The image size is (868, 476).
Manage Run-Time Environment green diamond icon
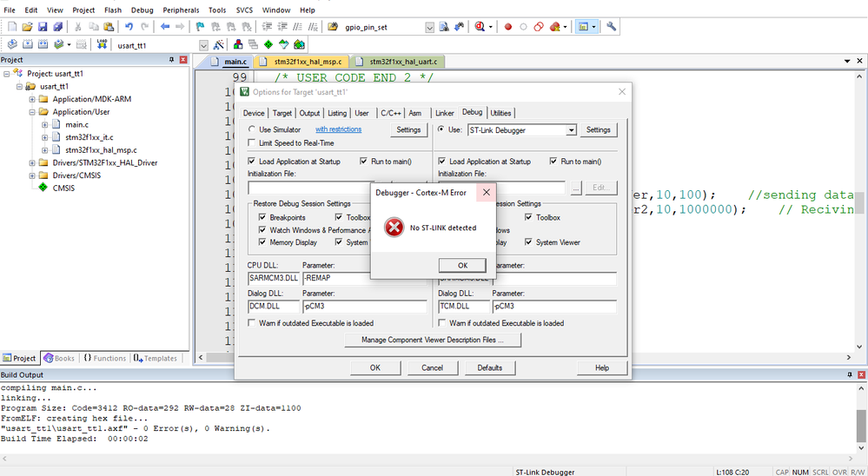(268, 45)
